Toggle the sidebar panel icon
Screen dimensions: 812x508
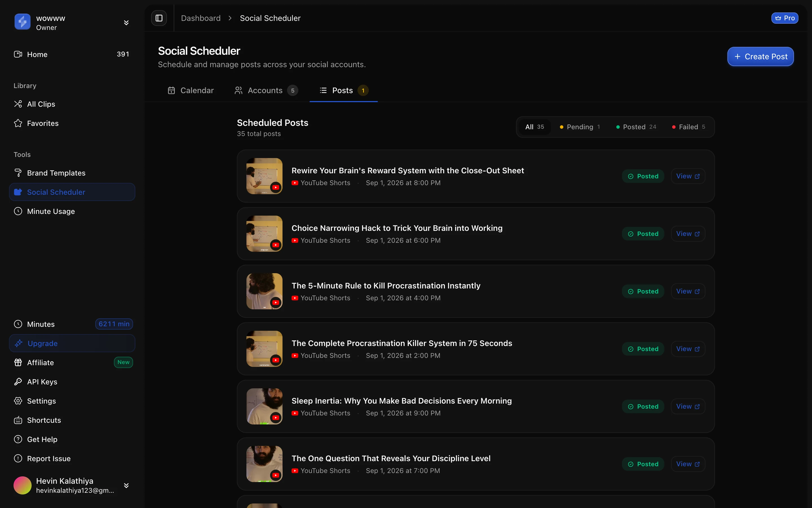(x=159, y=18)
